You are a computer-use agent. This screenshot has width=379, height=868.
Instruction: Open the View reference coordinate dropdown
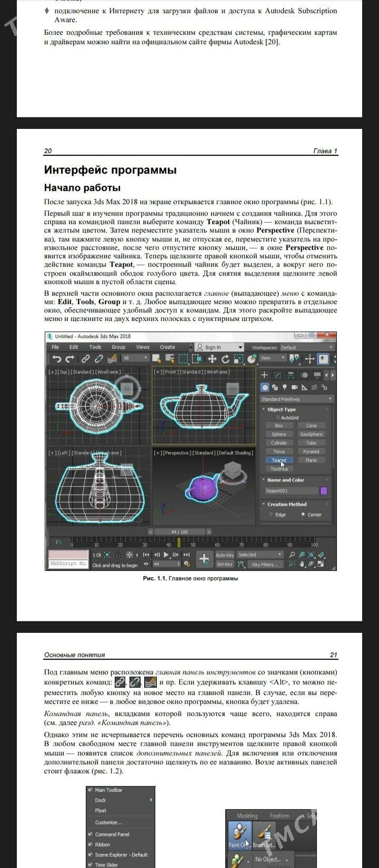pos(273,358)
